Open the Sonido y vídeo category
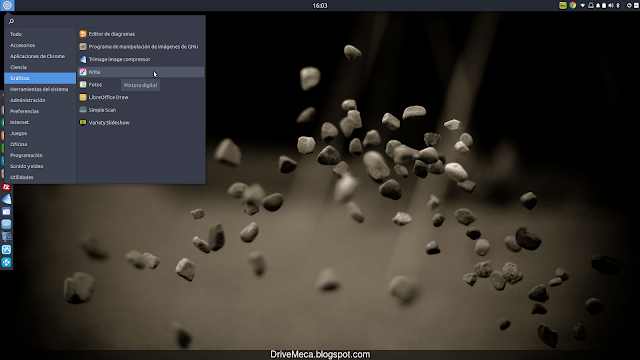 (x=40, y=166)
